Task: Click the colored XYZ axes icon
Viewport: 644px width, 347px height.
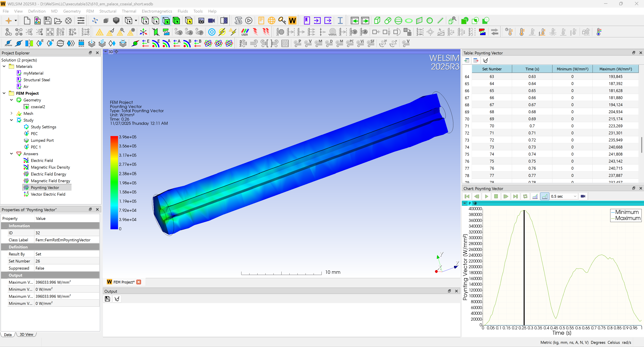Action: [143, 32]
